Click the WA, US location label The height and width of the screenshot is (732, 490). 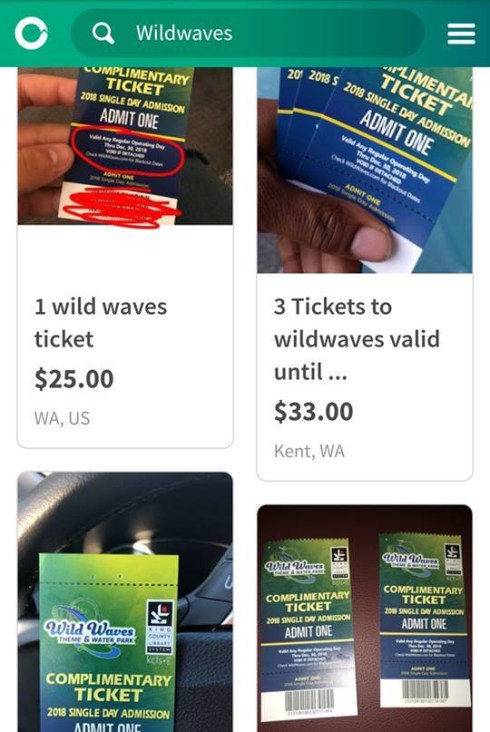[62, 418]
